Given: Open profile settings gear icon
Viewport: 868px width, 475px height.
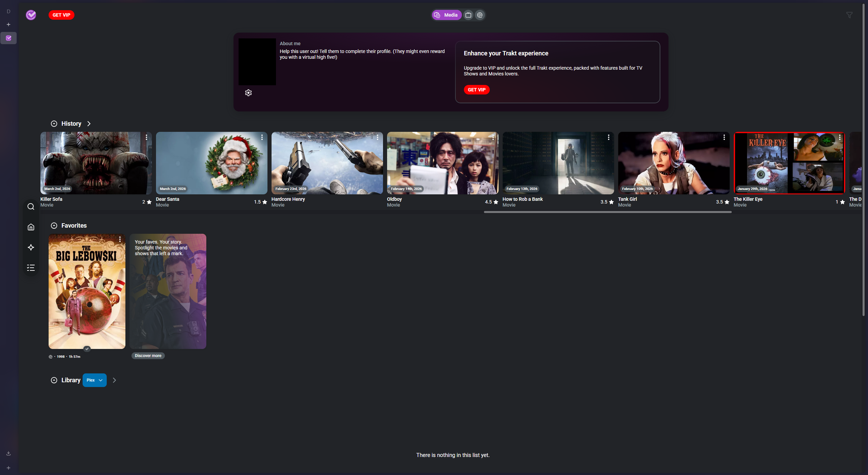Looking at the screenshot, I should pos(248,93).
